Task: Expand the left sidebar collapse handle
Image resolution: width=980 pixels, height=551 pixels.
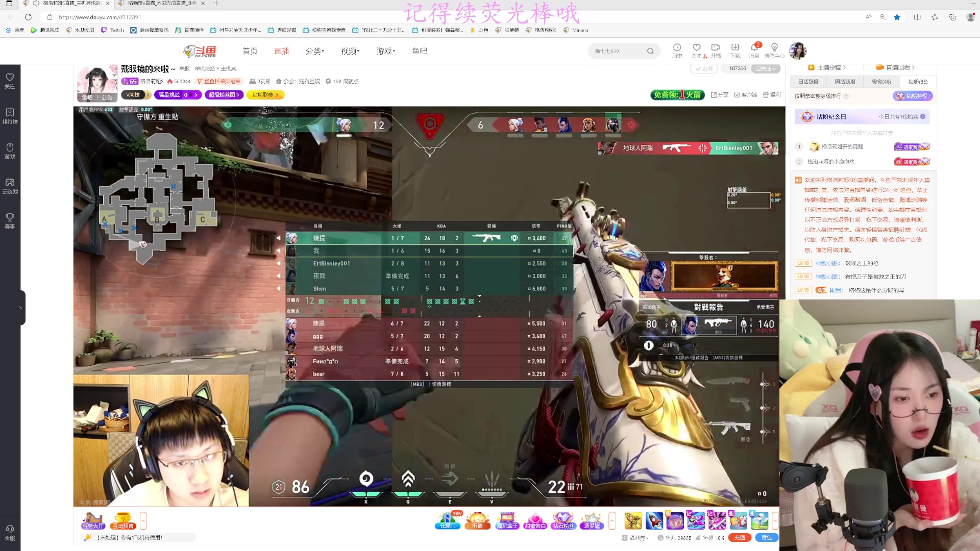Action: click(x=21, y=308)
